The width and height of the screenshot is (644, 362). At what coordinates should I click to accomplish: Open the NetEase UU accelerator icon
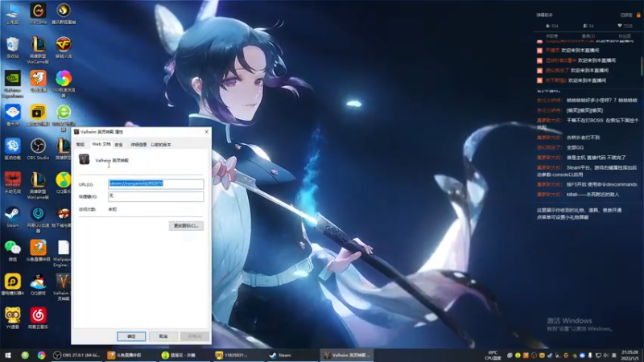point(38,220)
